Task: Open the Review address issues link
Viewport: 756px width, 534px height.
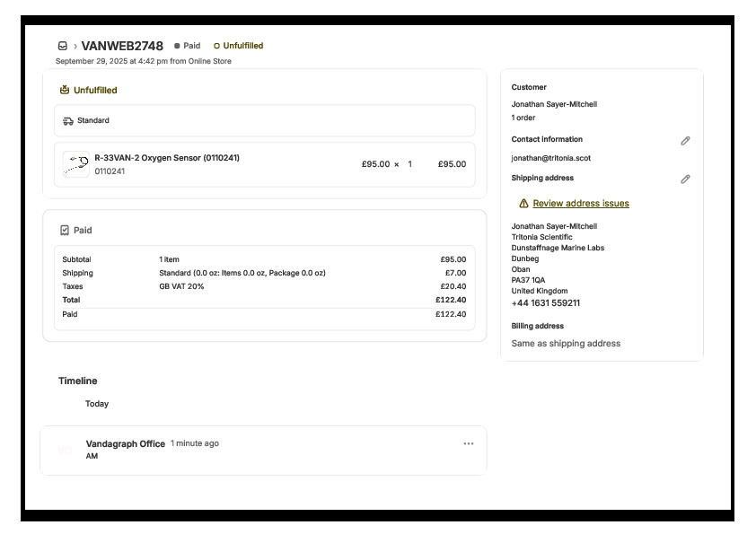Action: tap(580, 204)
